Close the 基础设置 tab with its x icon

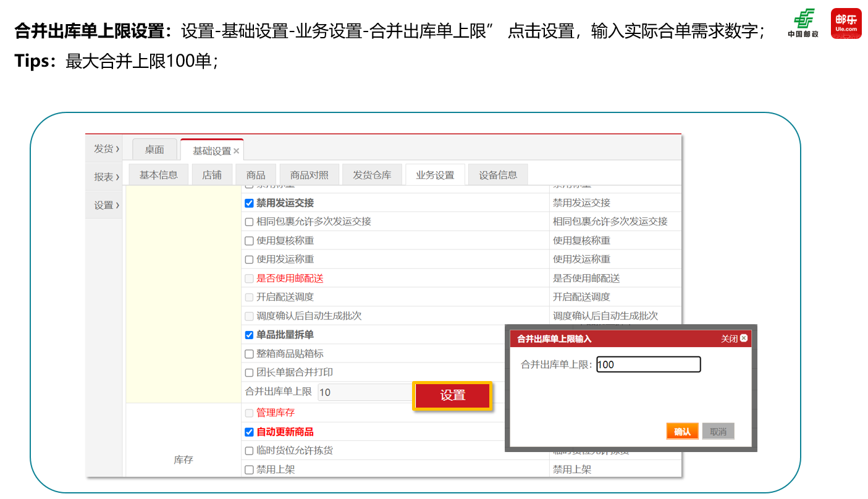tap(236, 151)
